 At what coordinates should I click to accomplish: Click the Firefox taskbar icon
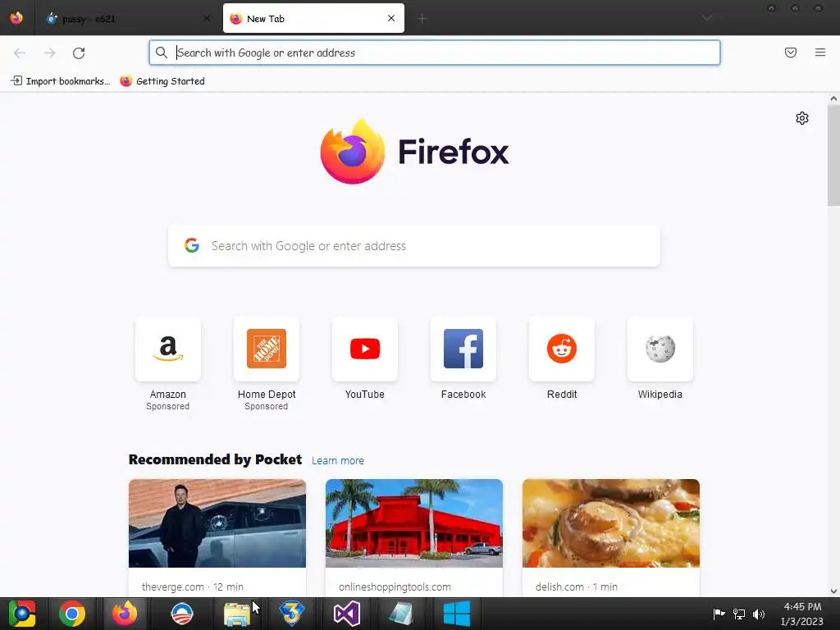point(125,614)
